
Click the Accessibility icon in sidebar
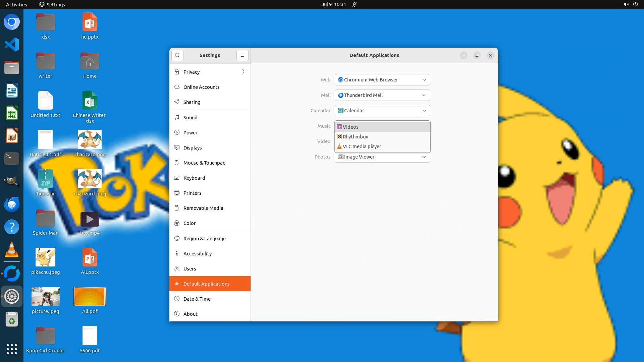coord(177,253)
